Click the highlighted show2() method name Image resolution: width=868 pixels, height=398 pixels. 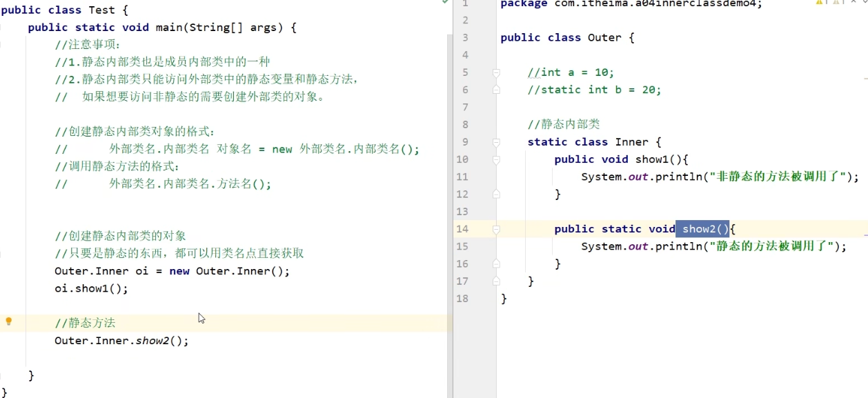(x=702, y=229)
